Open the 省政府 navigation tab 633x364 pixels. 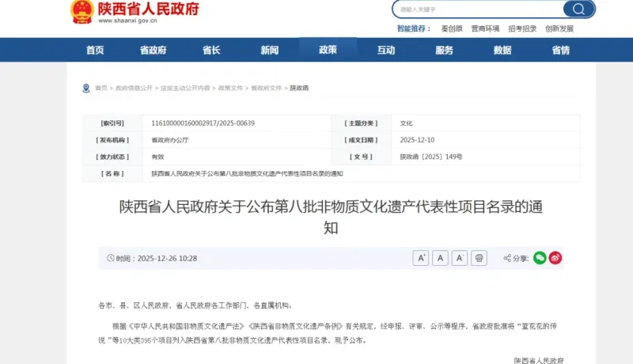coord(153,50)
